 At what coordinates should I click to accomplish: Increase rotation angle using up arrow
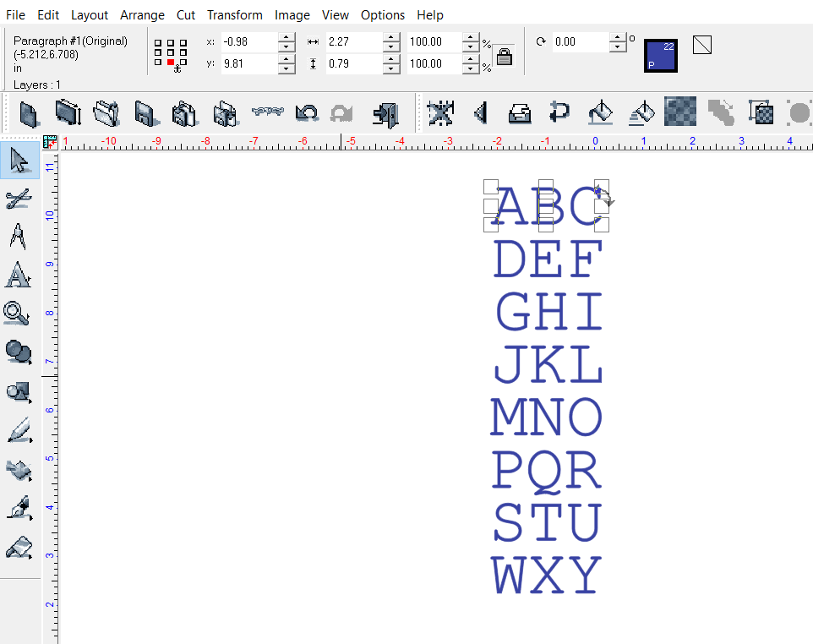point(619,37)
